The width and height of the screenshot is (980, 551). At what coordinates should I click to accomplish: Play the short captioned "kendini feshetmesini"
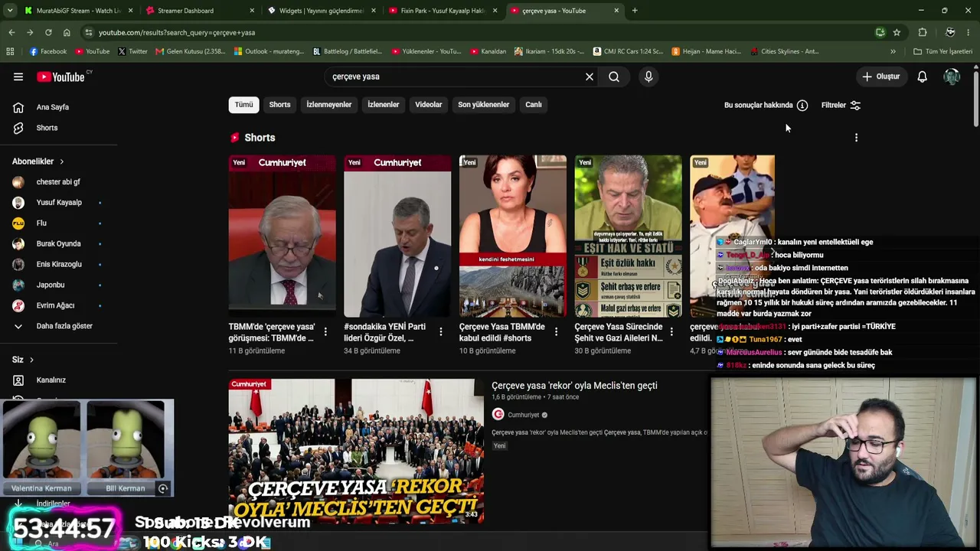tap(512, 236)
